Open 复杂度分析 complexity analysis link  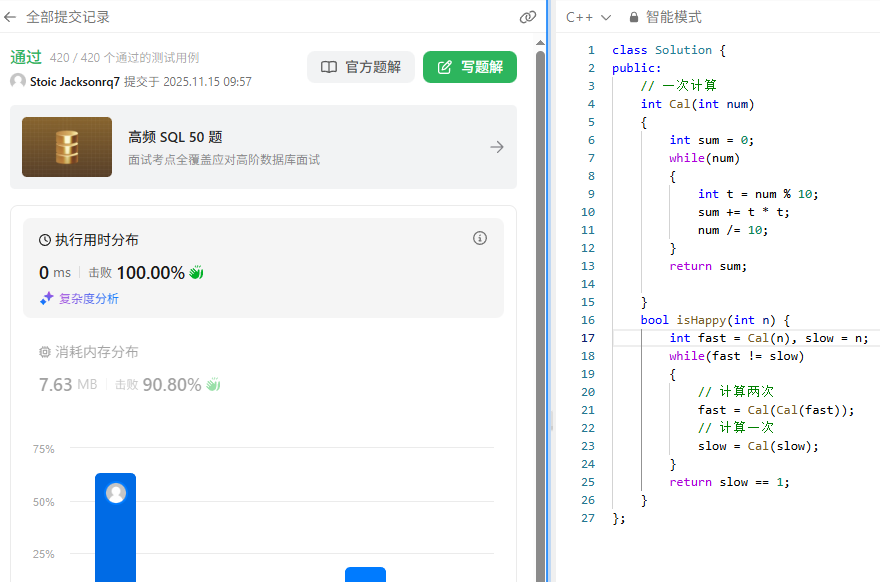click(89, 299)
